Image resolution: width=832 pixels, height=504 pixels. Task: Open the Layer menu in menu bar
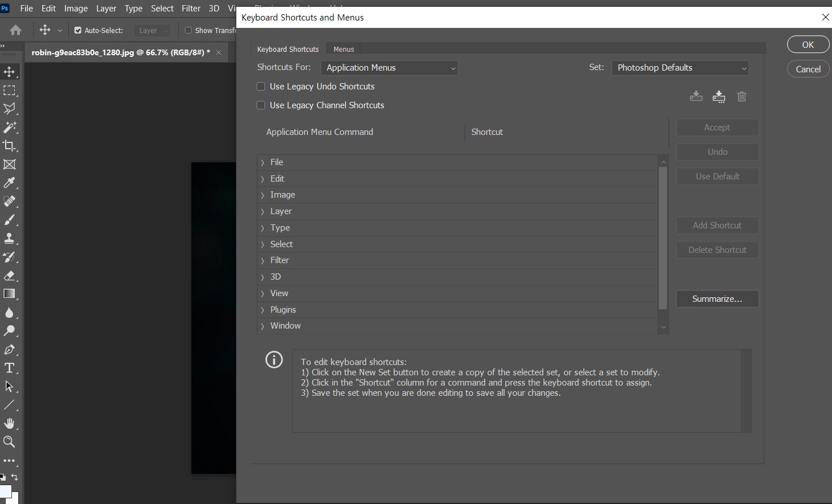pyautogui.click(x=106, y=9)
